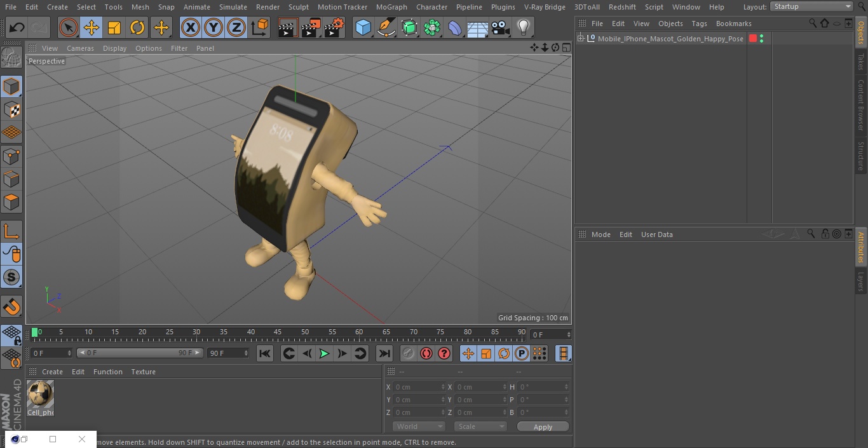Open the Bend deformer icon
868x448 pixels.
tap(455, 27)
